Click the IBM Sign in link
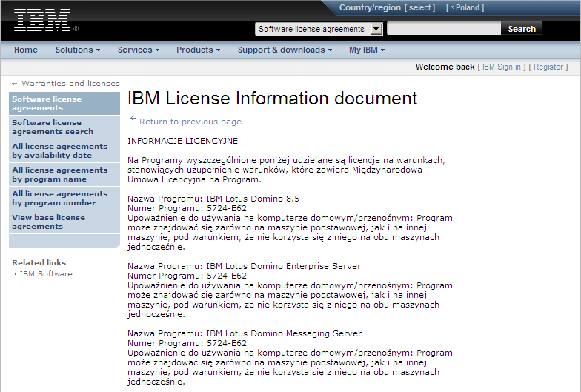Image resolution: width=581 pixels, height=392 pixels. tap(501, 67)
